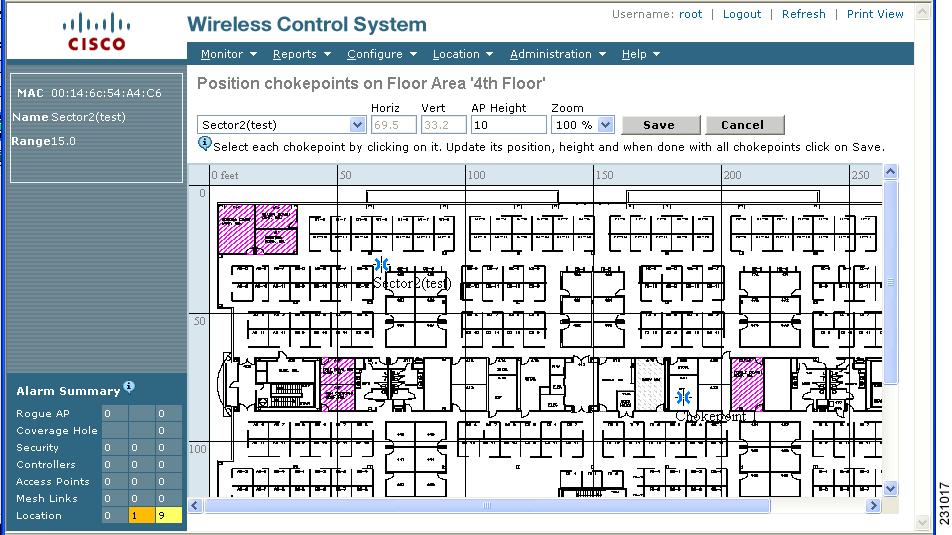Click the MAC address 00:14:6c:54:A4:C6
Viewport: 952px width, 535px height.
pos(106,93)
